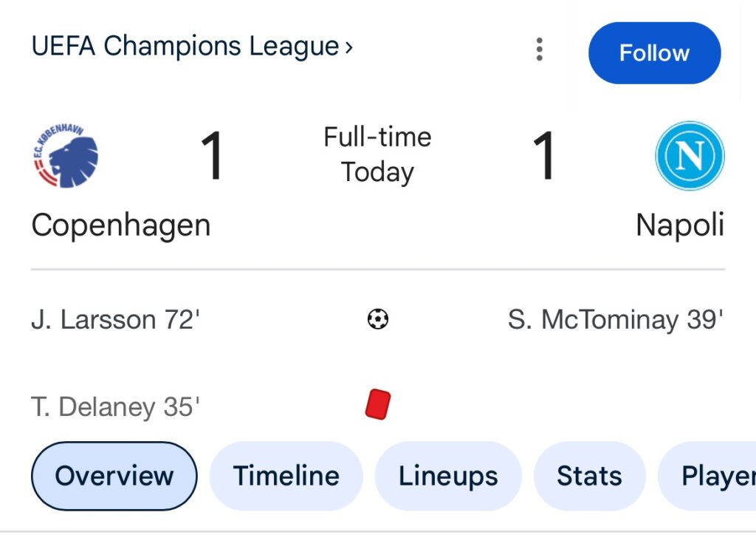The image size is (756, 535).
Task: Click Copenhagen's score of 1
Action: 212,156
